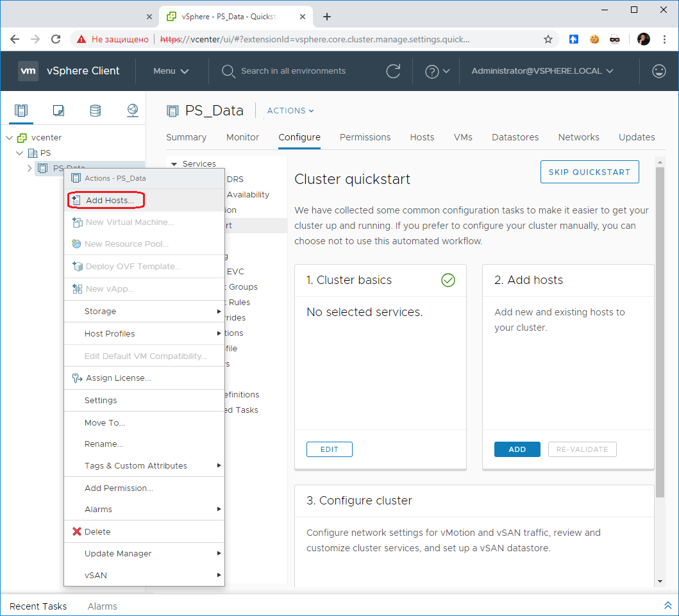Collapse the vcenter tree node
Viewport: 679px width, 616px height.
click(9, 138)
